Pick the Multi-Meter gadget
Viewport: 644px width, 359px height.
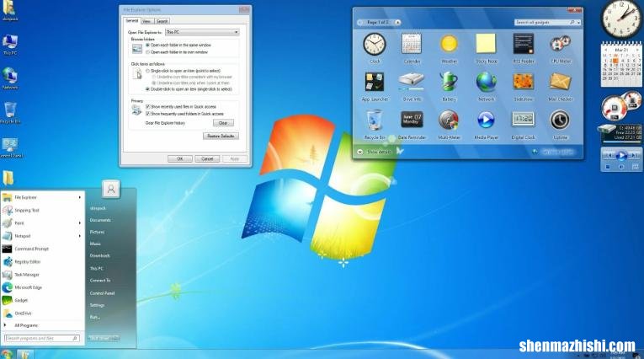(x=449, y=120)
